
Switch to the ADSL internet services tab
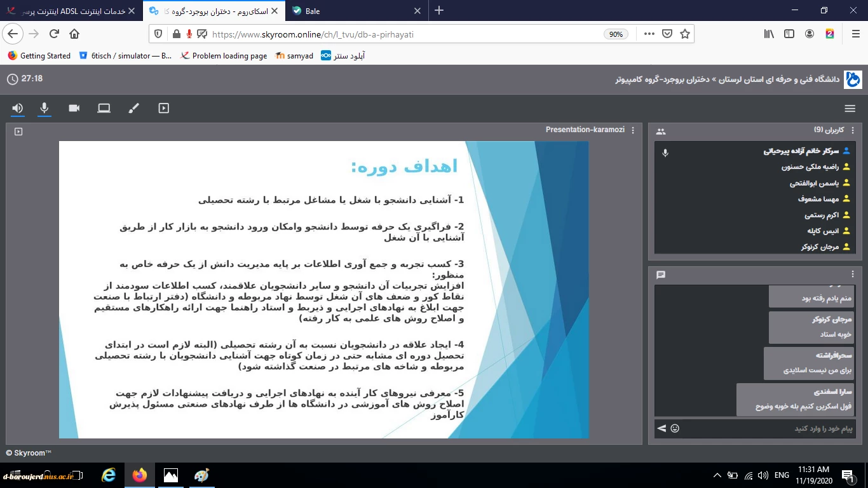point(70,11)
